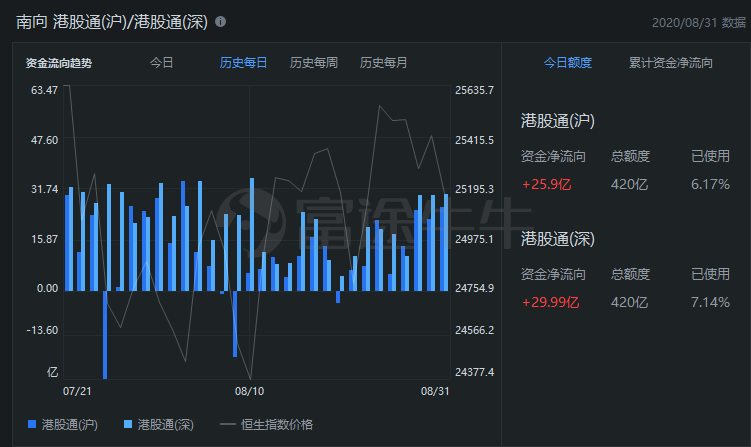
Task: Click the 24377.4 right axis label
Action: click(474, 372)
